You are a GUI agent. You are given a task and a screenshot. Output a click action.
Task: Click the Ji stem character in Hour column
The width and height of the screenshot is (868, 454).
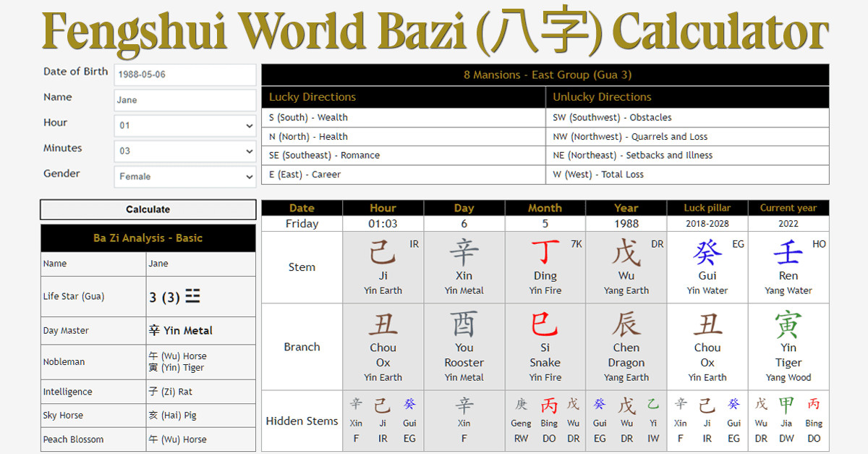[383, 253]
